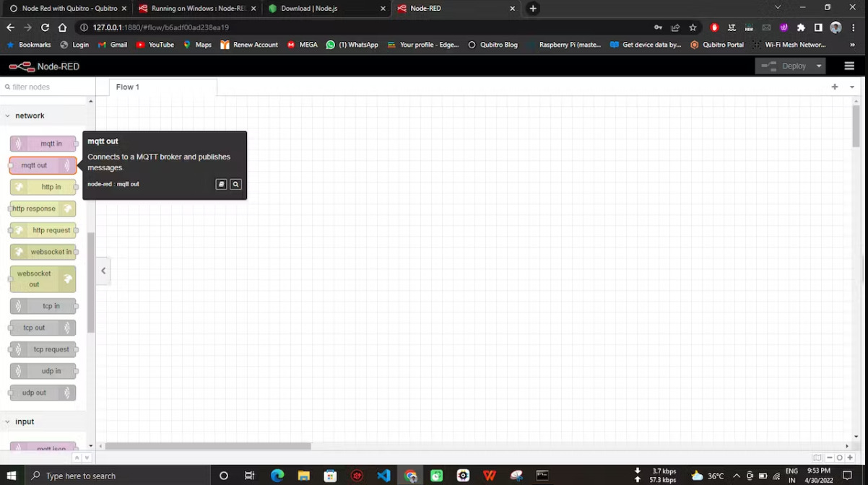The height and width of the screenshot is (485, 868).
Task: Show hidden system tray icons
Action: tap(737, 476)
